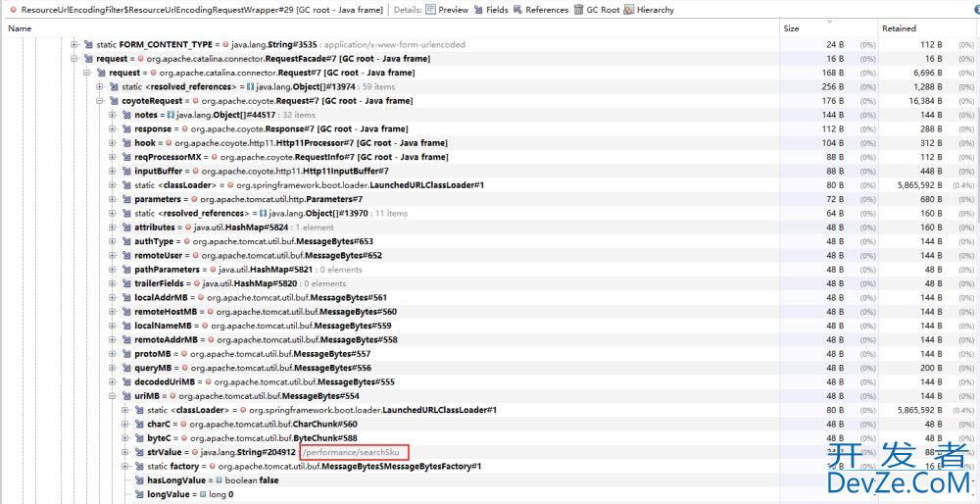Click field icon of remoteUser row
This screenshot has width=980, height=504.
pos(126,255)
